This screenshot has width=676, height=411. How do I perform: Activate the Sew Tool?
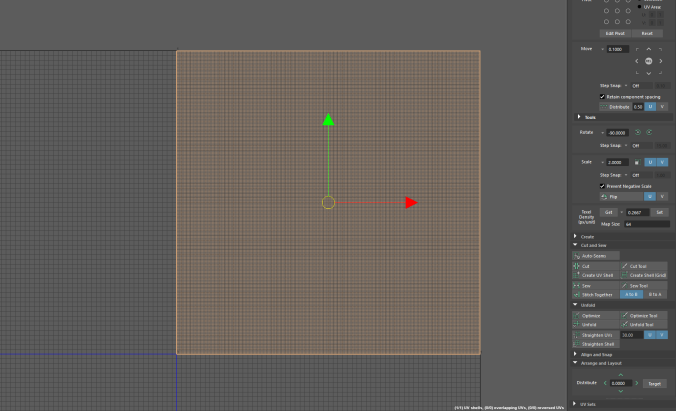coord(644,286)
